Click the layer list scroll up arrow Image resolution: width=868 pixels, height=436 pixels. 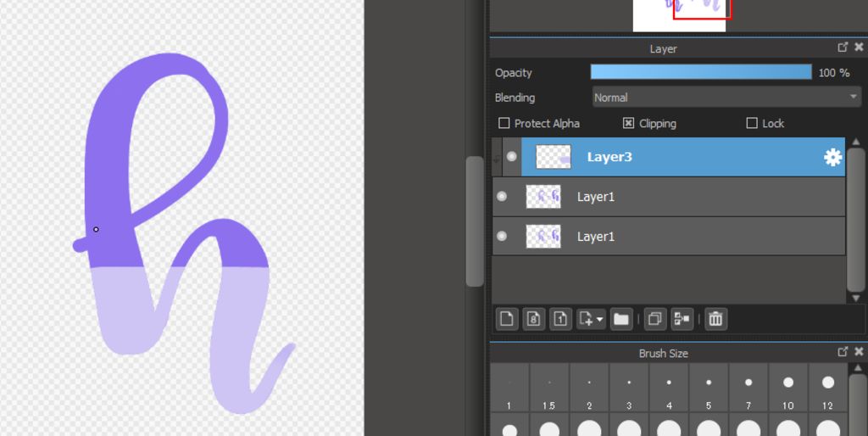(856, 142)
